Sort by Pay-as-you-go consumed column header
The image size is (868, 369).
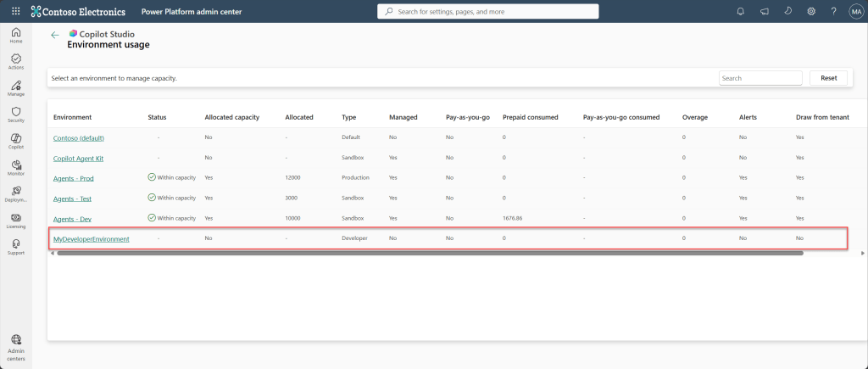pos(621,117)
